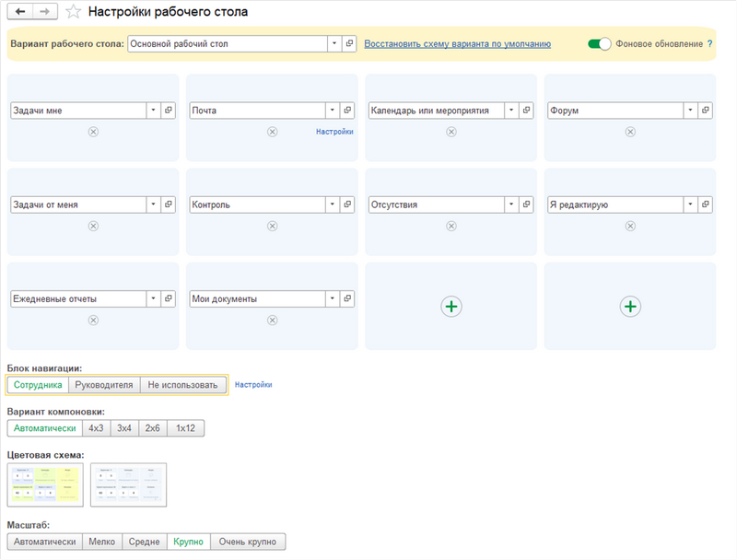The image size is (737, 560).
Task: Open Настройки link in Почта widget
Action: click(x=334, y=132)
